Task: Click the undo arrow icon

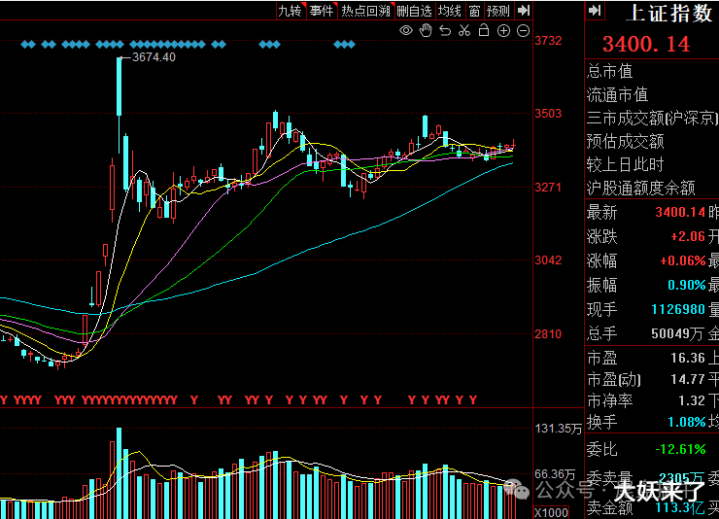Action: click(x=445, y=31)
